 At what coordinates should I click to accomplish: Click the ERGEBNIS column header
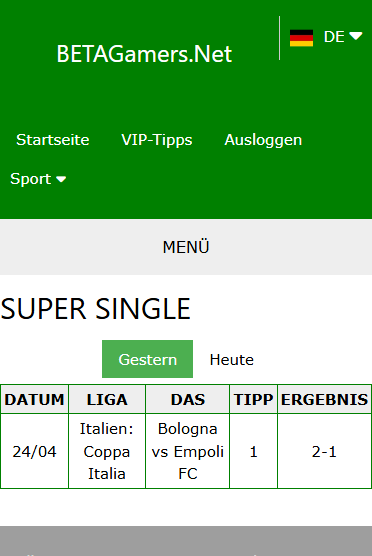(x=324, y=399)
